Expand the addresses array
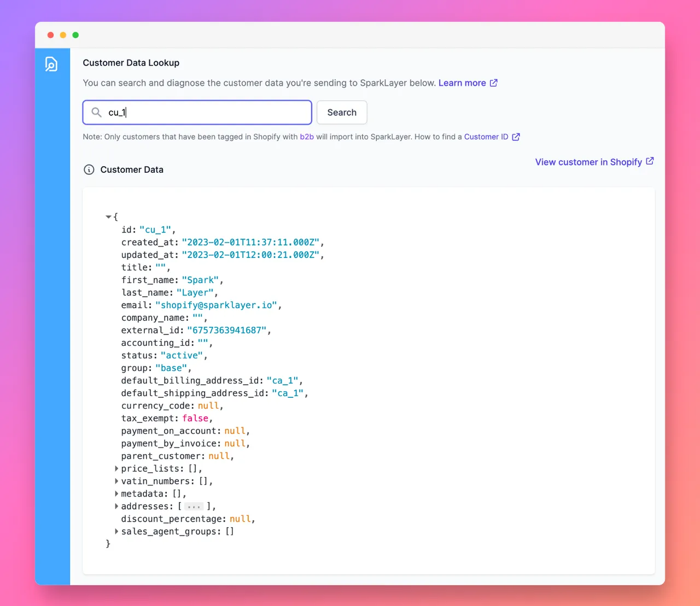The height and width of the screenshot is (606, 700). (116, 506)
